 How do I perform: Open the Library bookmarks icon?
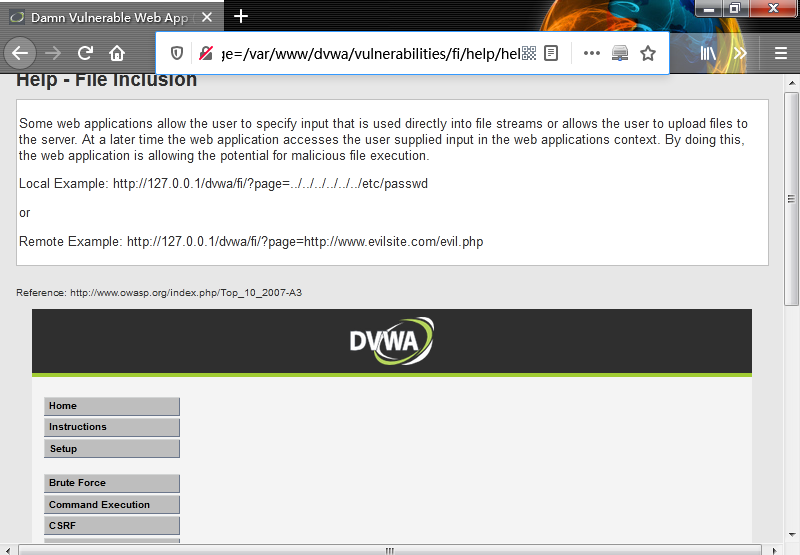point(708,53)
